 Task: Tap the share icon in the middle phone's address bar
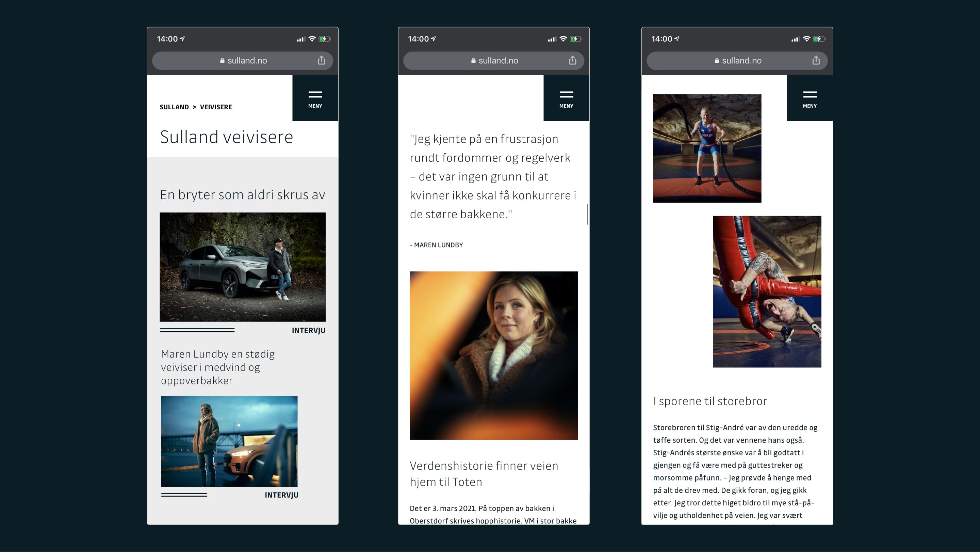pyautogui.click(x=573, y=60)
